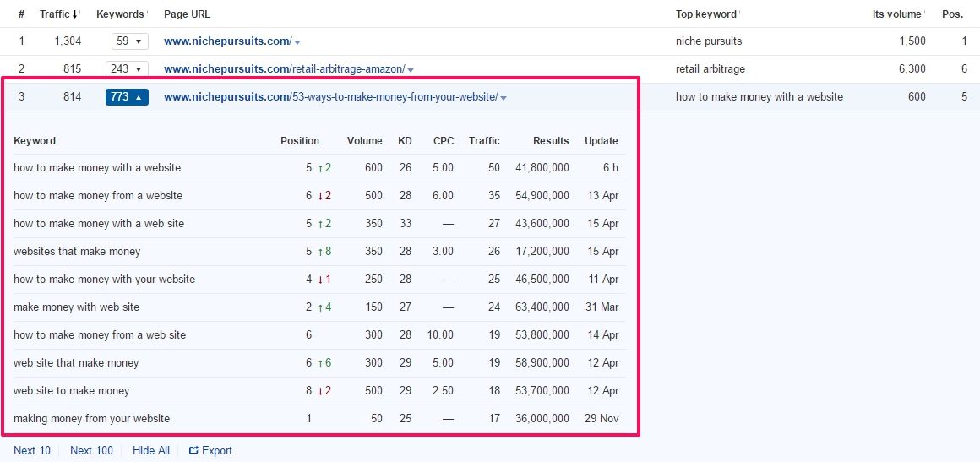Sort by Its volume column header
The height and width of the screenshot is (462, 980).
897,14
